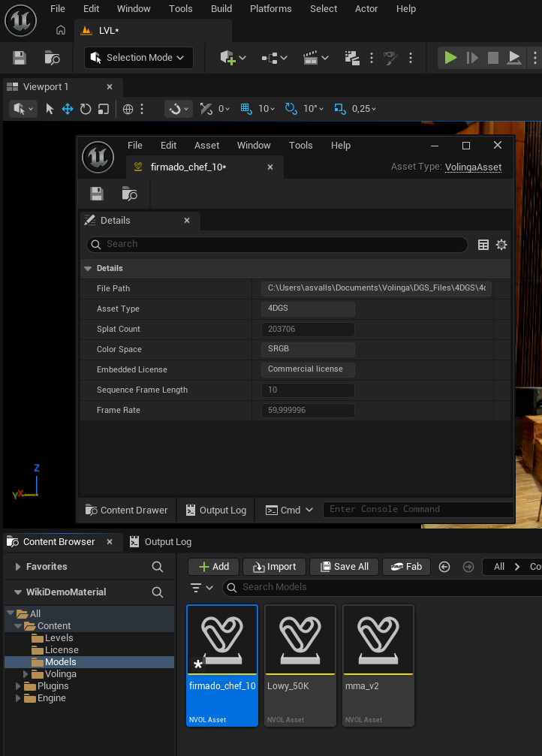Image resolution: width=542 pixels, height=756 pixels.
Task: Open the Add content cube dropdown
Action: point(233,58)
